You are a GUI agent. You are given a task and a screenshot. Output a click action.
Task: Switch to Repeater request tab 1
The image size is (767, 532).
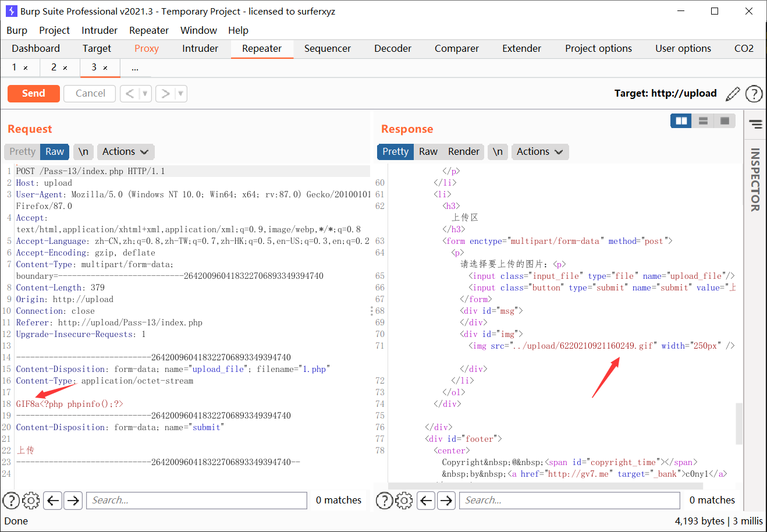[14, 68]
